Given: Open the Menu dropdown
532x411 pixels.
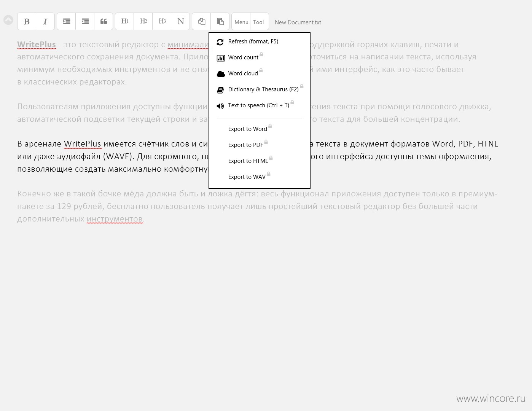Looking at the screenshot, I should (241, 22).
